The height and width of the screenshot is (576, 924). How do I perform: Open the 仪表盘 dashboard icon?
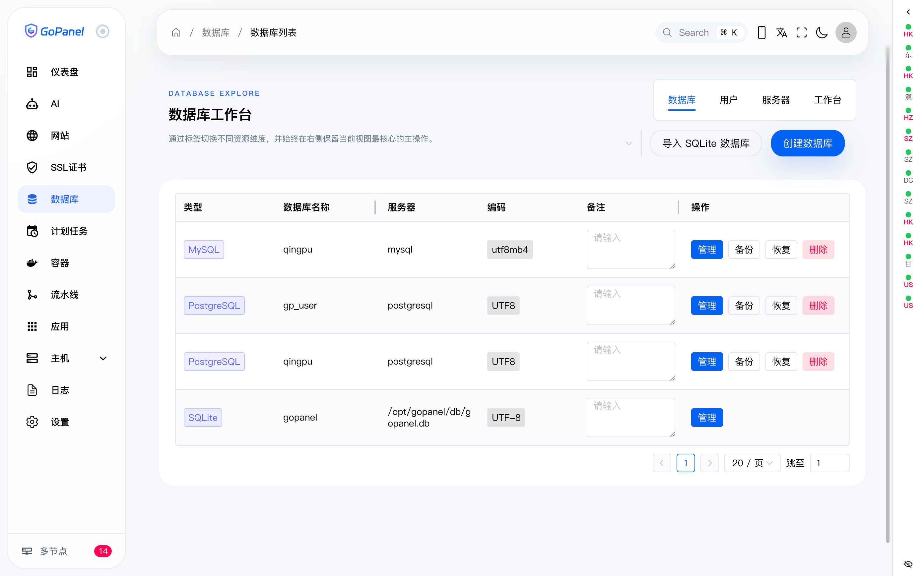pyautogui.click(x=32, y=72)
